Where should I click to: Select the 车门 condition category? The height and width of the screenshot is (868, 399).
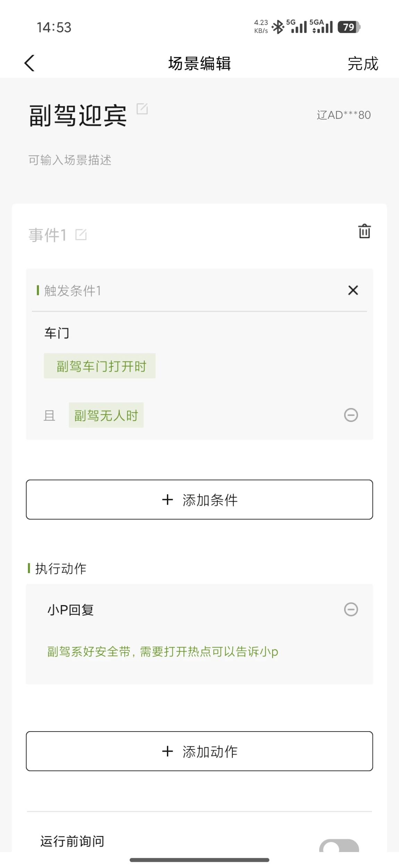(57, 333)
